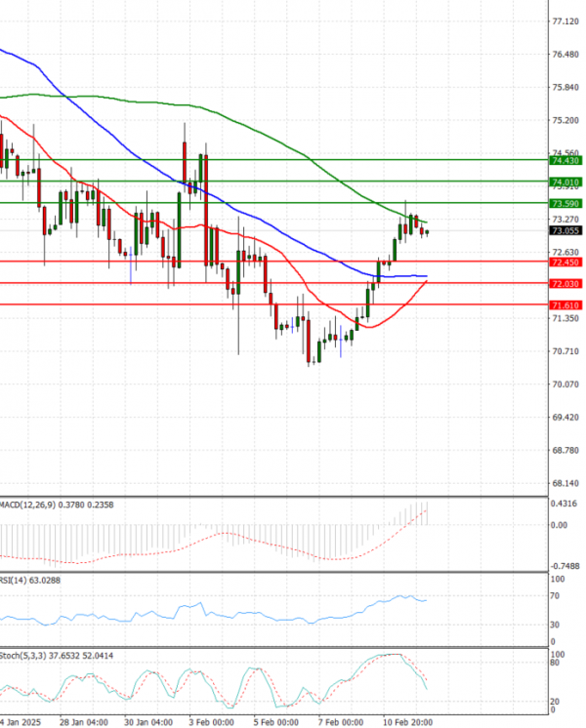Select the black current price tag 73.055
586x728 pixels.
coord(565,230)
